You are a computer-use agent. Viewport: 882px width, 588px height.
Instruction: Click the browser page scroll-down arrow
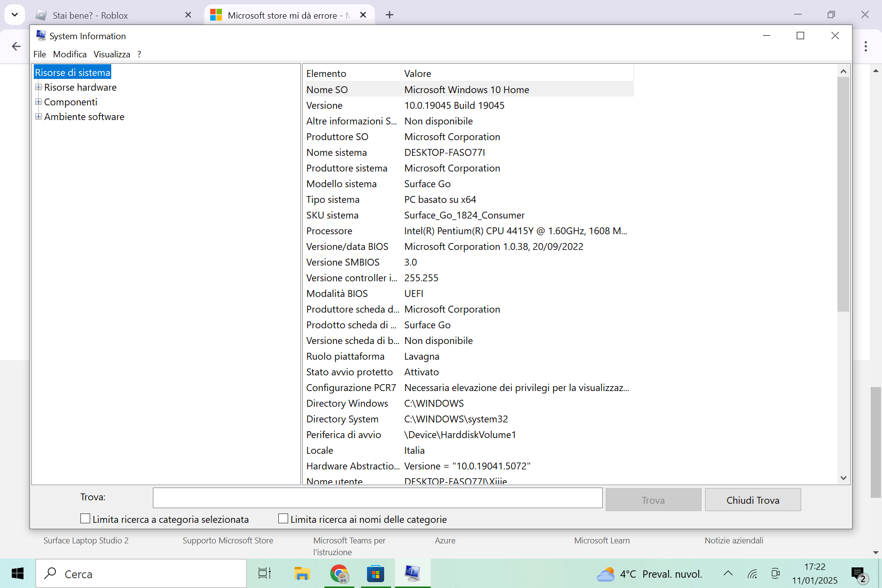[x=876, y=552]
